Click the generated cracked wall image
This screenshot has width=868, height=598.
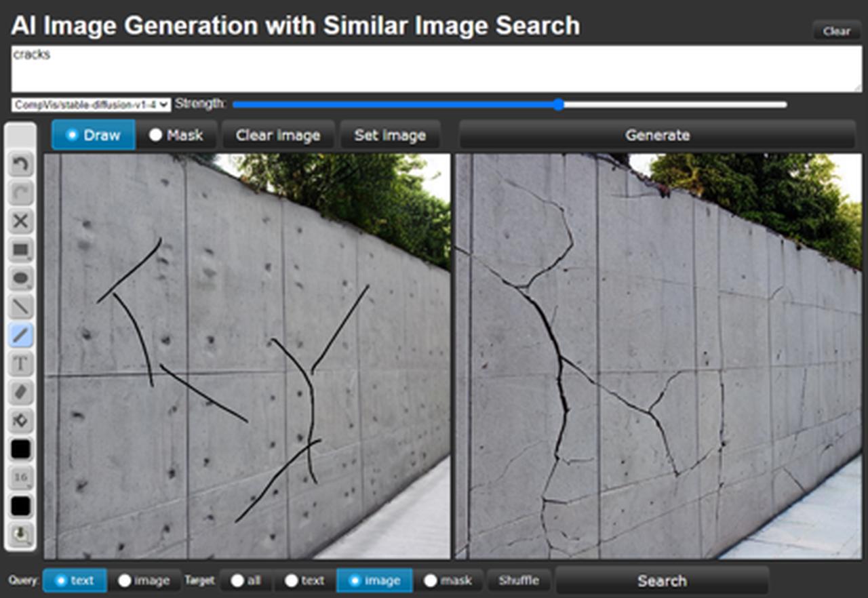(658, 357)
